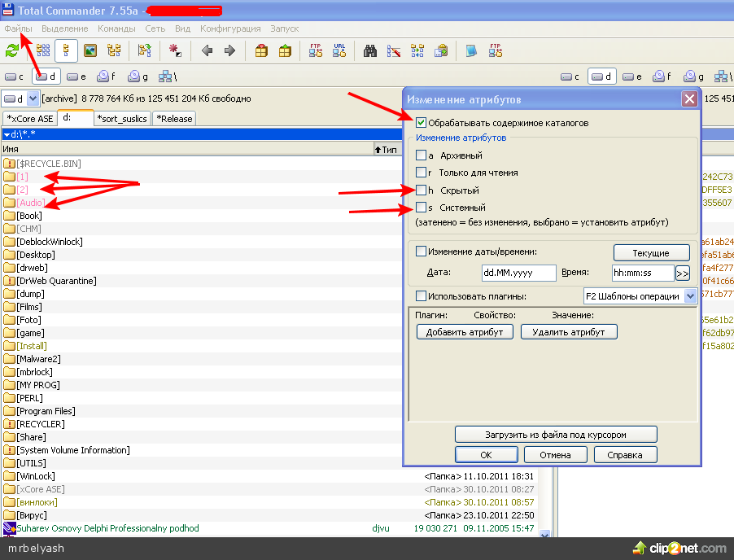Screen dimensions: 734x560
Task: Click the green refresh arrows toolbar icon
Action: 11,50
